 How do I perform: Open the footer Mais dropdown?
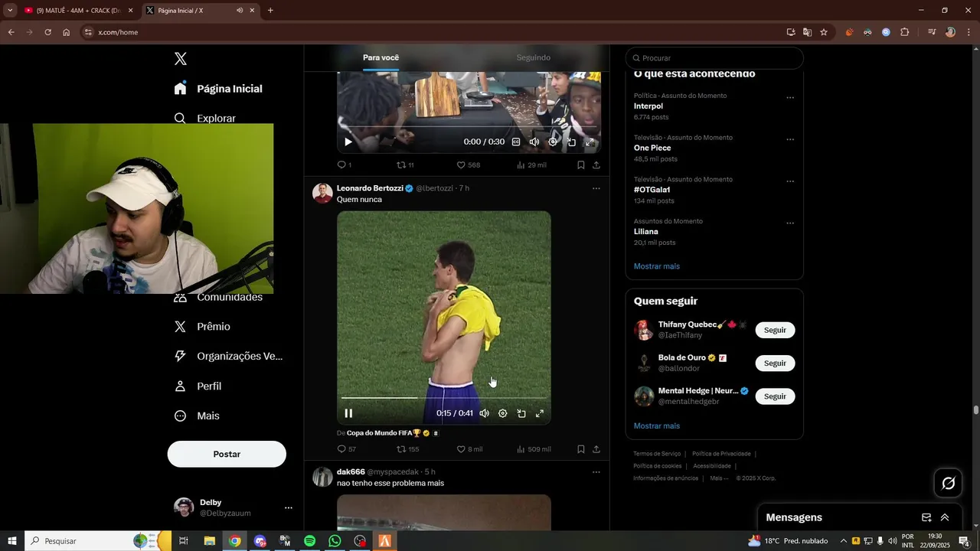coord(719,478)
